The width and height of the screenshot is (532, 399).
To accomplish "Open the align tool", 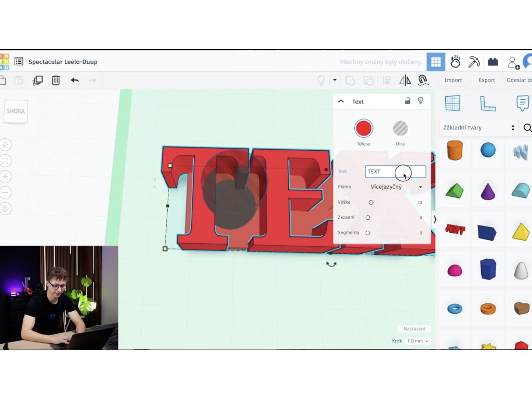I will coord(387,81).
